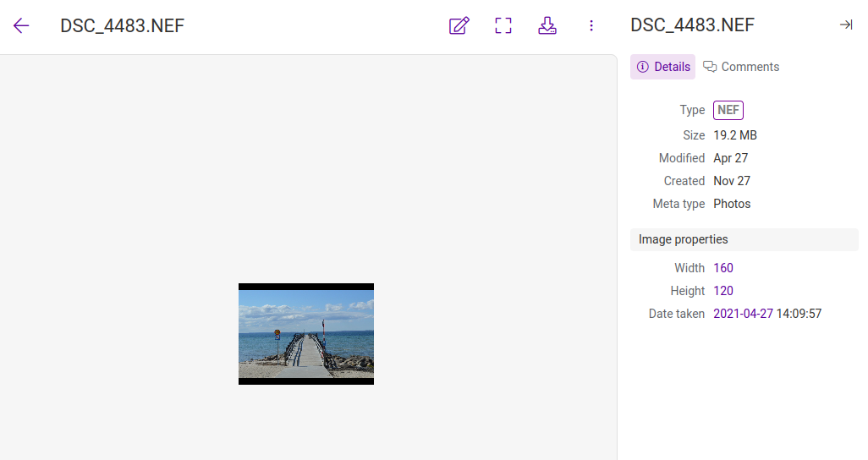Open the edit (pencil) icon
Image resolution: width=868 pixels, height=460 pixels.
(459, 25)
